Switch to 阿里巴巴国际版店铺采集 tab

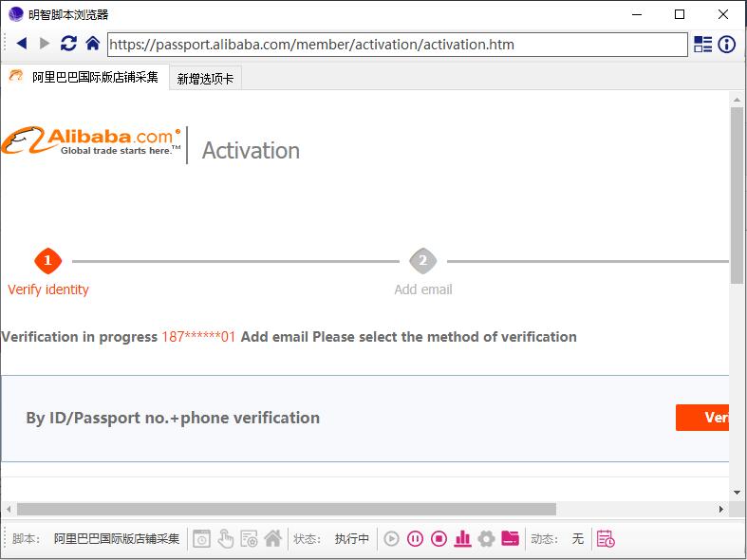(x=85, y=77)
